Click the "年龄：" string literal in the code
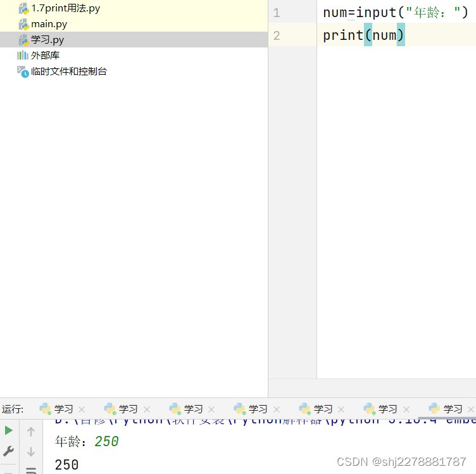 point(433,13)
